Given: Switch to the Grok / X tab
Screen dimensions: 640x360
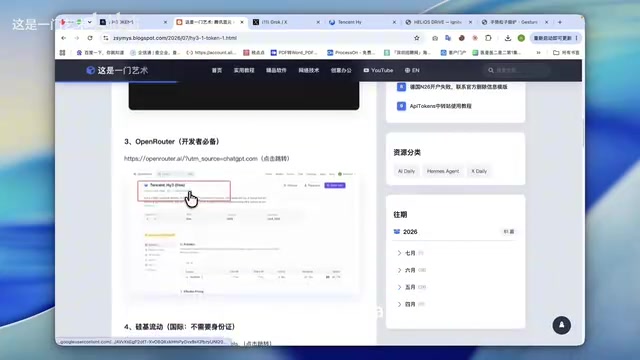Looking at the screenshot, I should coord(286,22).
